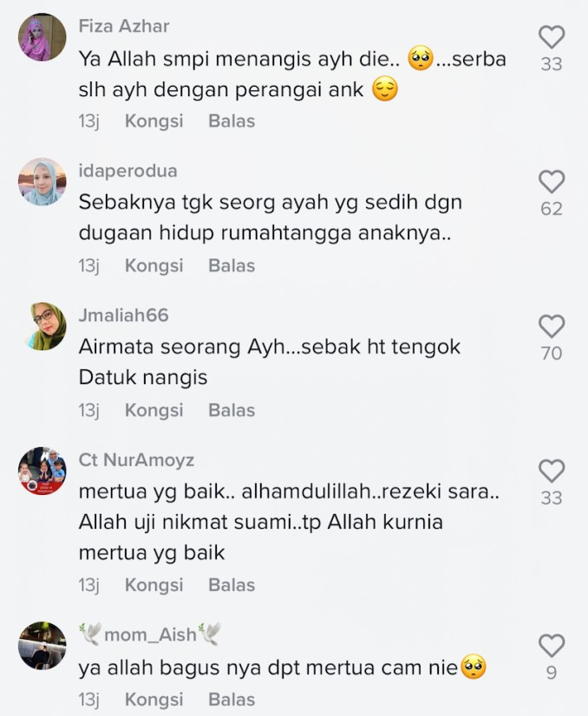Share idaperodua's comment via Kongsi
The height and width of the screenshot is (716, 588).
(x=154, y=266)
